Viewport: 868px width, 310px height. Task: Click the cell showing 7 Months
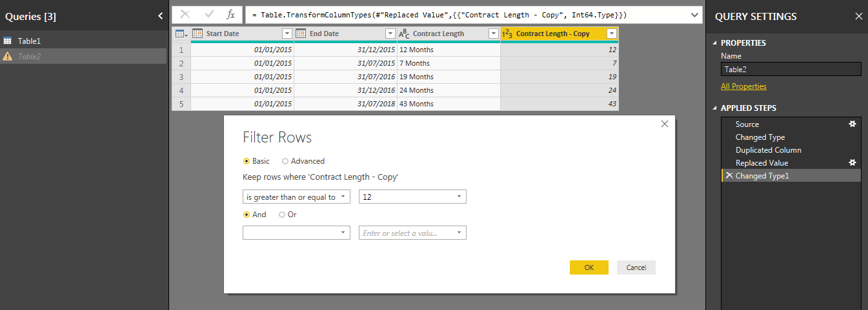click(449, 63)
